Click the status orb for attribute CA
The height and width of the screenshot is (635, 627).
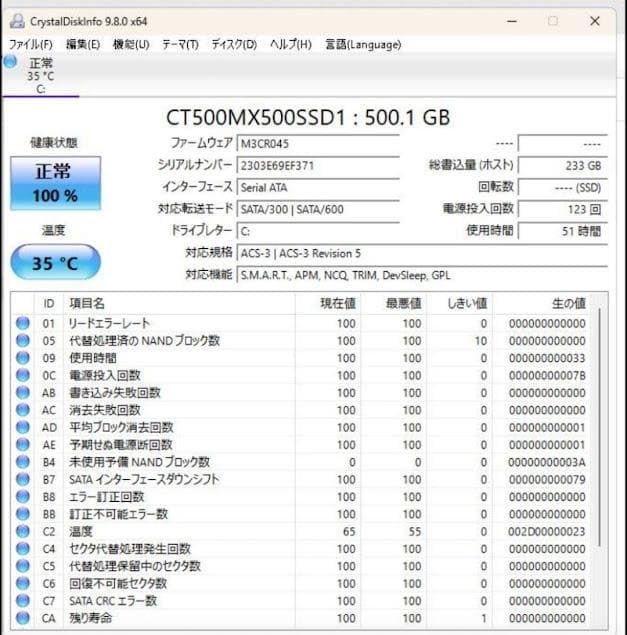(23, 618)
